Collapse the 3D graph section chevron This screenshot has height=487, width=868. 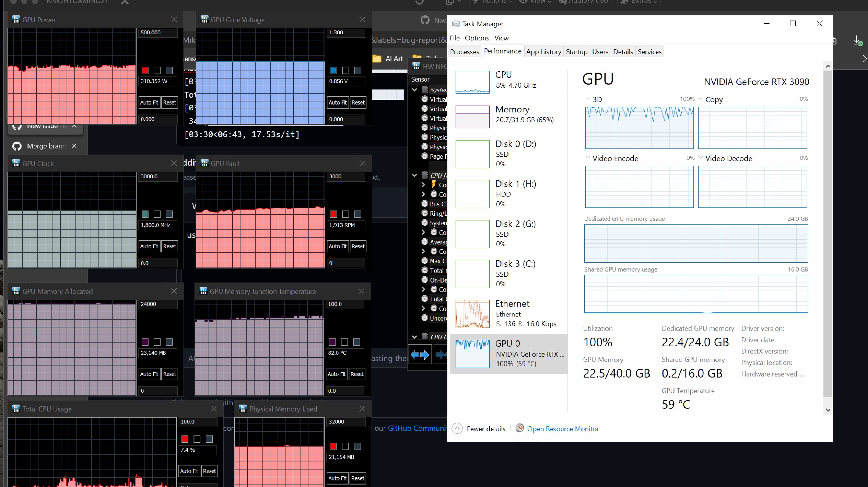(x=588, y=99)
